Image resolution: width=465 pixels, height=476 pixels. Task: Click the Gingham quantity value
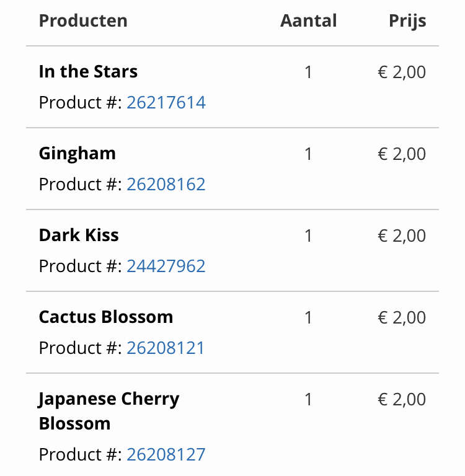[308, 154]
